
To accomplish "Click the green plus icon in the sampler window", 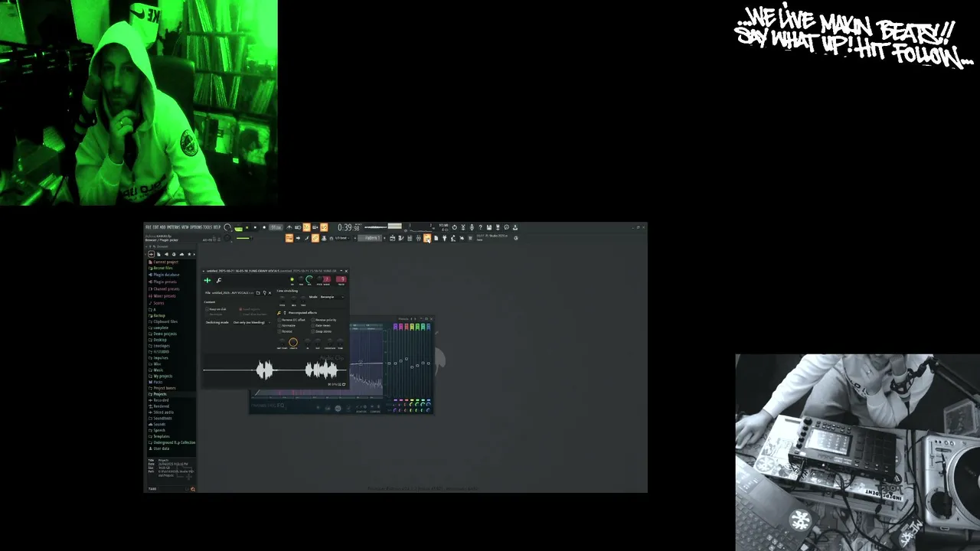I will [x=207, y=281].
